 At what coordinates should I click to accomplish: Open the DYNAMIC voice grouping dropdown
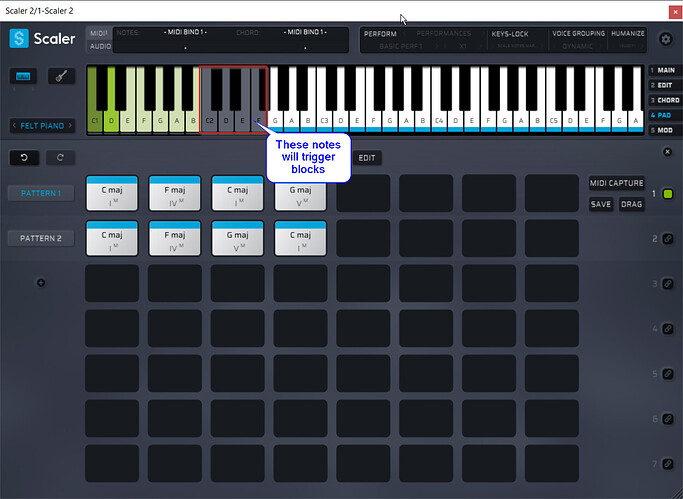[x=578, y=46]
